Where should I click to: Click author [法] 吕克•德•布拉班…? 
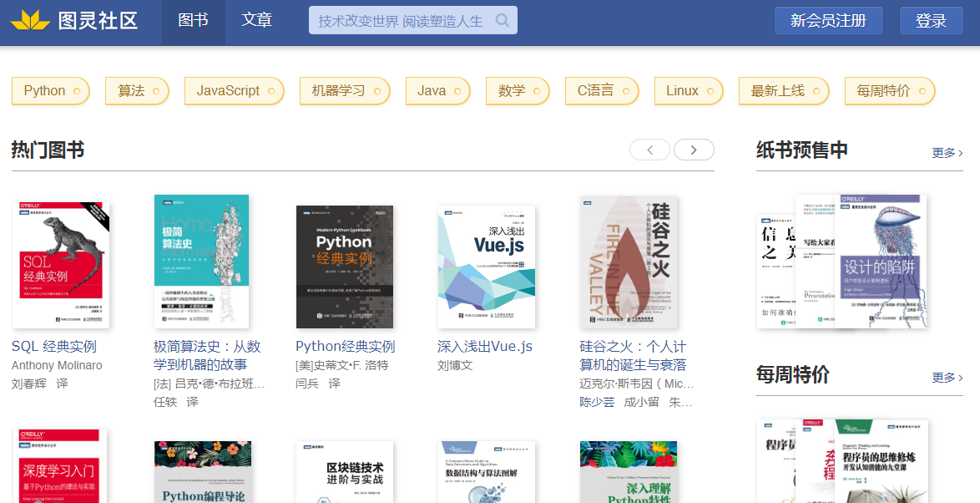[x=210, y=384]
